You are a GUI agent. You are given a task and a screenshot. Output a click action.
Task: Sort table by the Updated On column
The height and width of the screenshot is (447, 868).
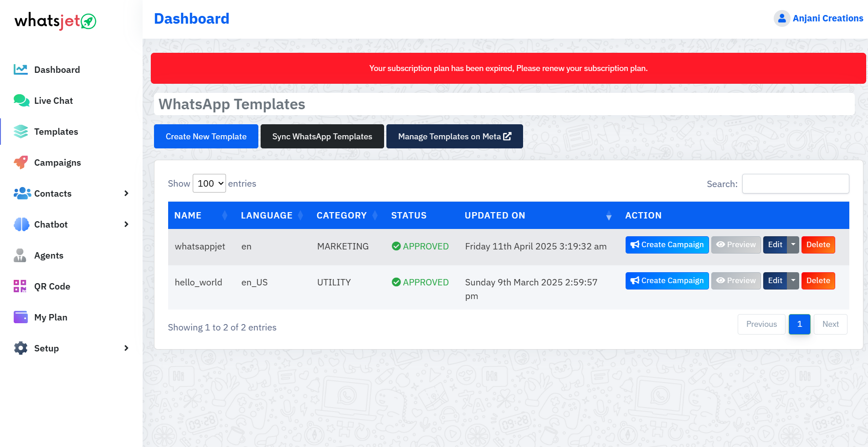[539, 215]
